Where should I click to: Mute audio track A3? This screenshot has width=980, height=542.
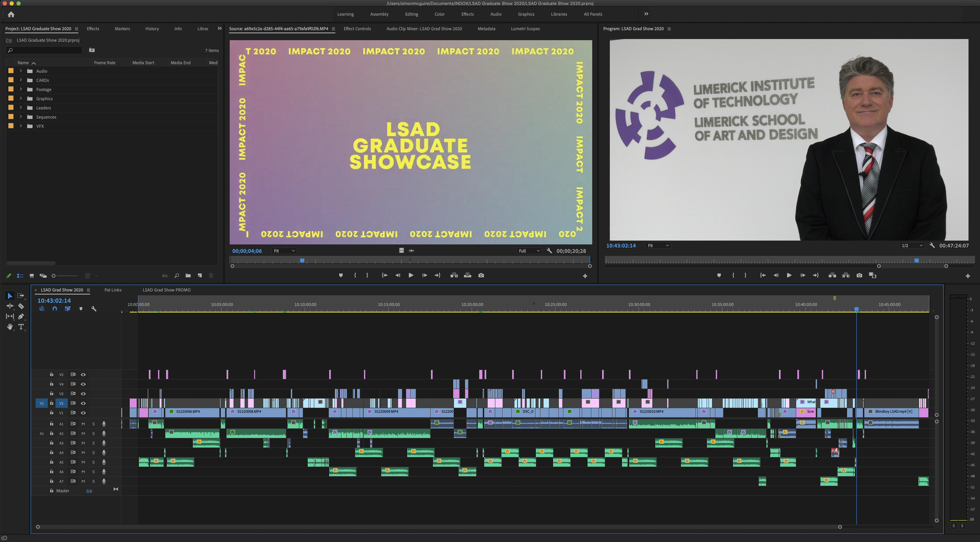click(83, 443)
